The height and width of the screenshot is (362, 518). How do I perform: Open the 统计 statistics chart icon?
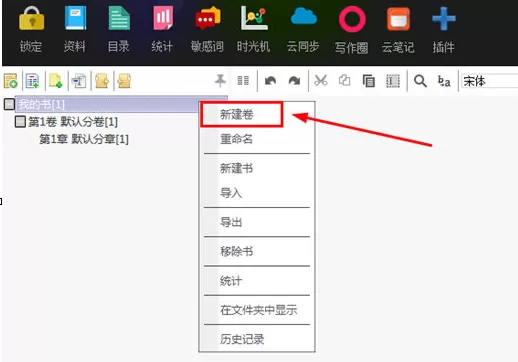(x=163, y=18)
